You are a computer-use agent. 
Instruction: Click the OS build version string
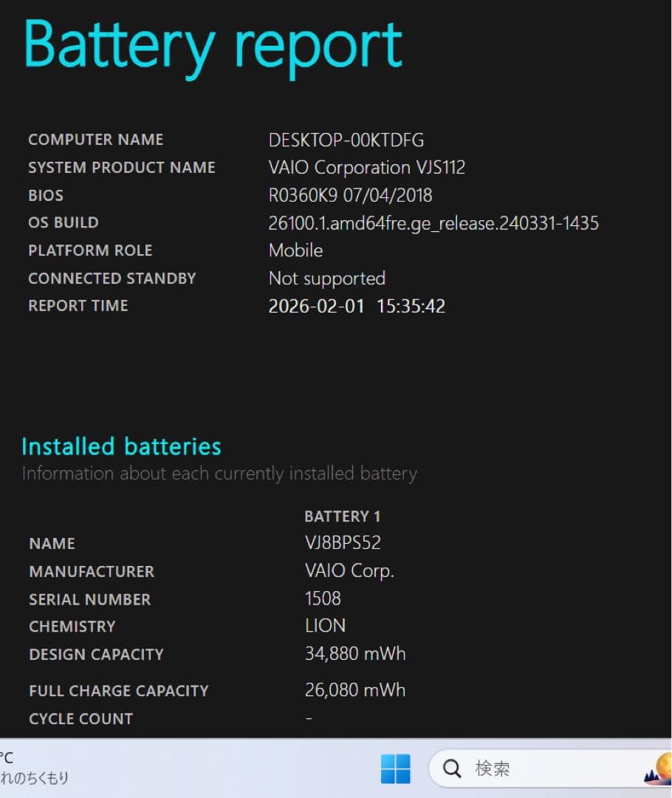click(x=433, y=223)
